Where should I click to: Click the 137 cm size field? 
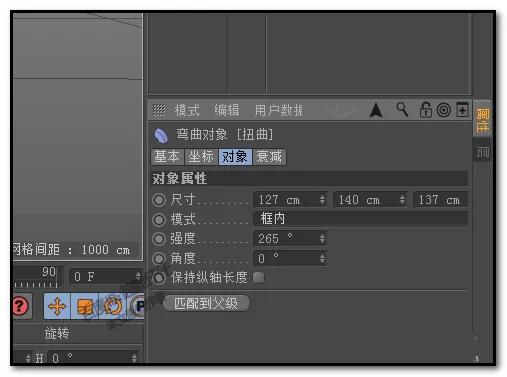coord(440,200)
